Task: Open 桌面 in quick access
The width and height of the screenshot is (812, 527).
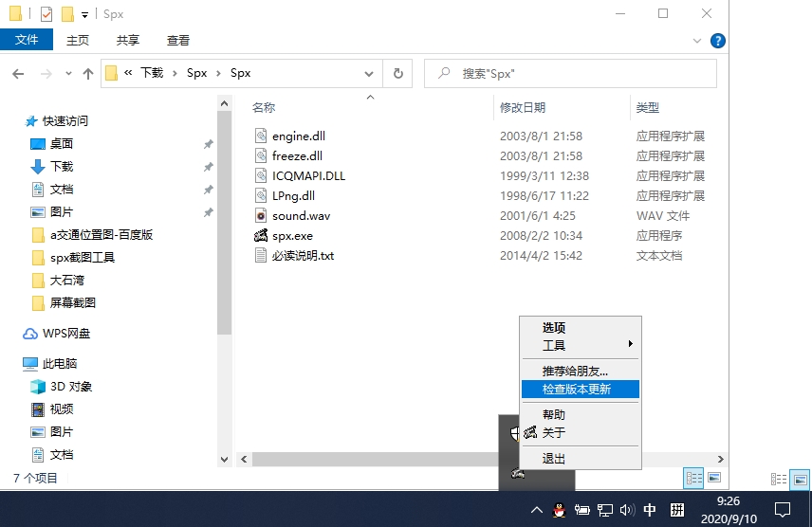Action: 61,143
